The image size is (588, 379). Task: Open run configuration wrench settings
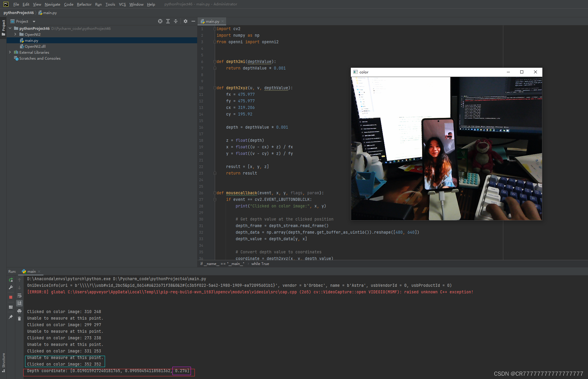click(x=11, y=287)
